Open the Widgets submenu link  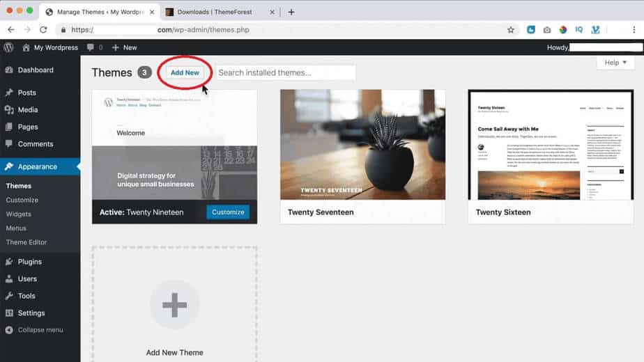click(19, 214)
